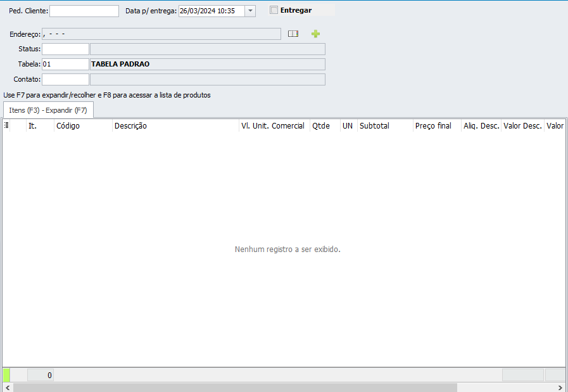The image size is (568, 392).
Task: Click the green plus icon to add address
Action: 315,34
